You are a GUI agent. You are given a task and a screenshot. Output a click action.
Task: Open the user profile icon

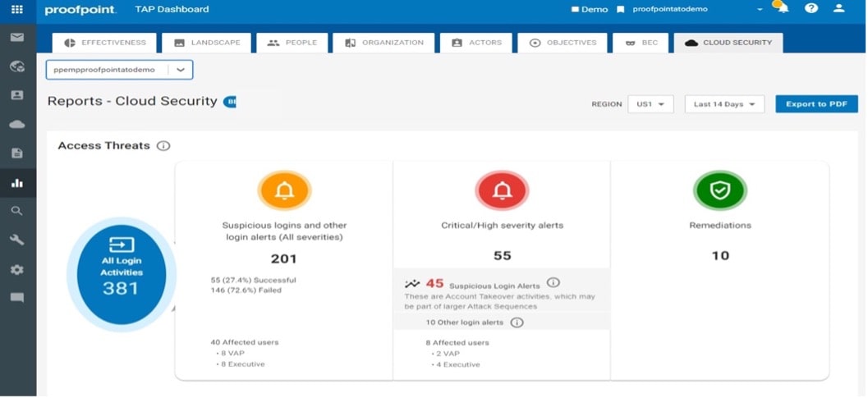[x=839, y=8]
